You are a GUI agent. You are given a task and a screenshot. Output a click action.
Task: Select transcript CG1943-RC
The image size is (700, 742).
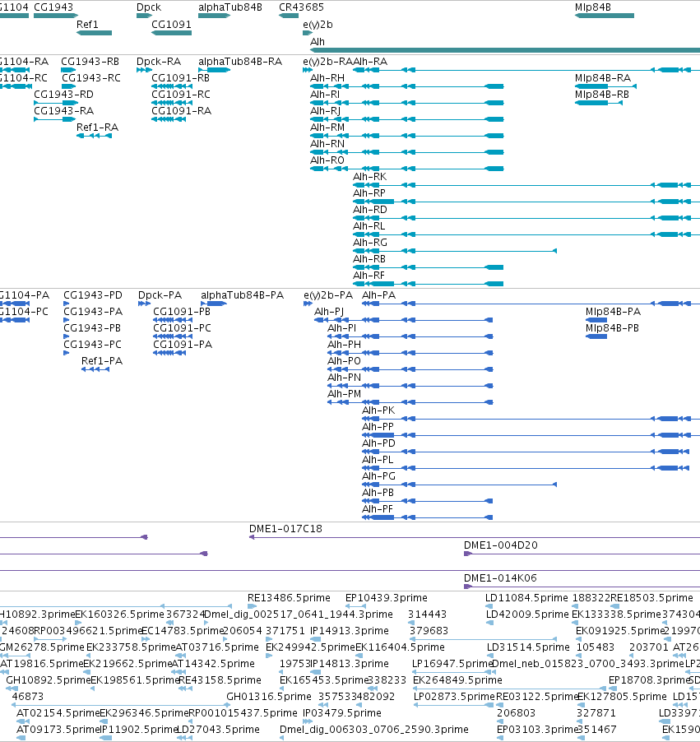click(x=68, y=86)
